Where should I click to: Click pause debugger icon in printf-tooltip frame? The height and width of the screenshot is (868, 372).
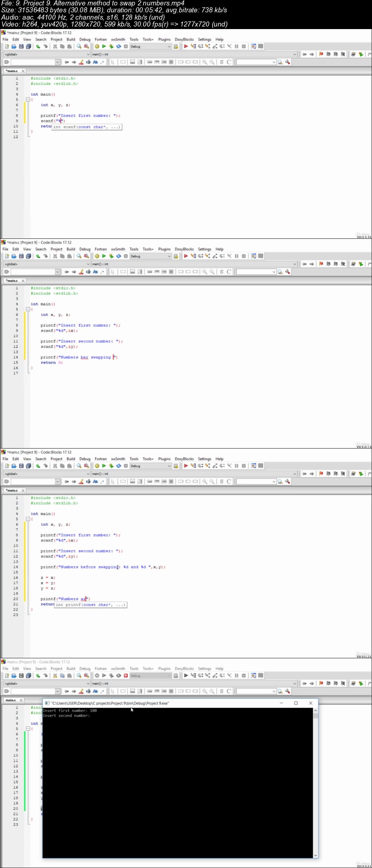click(236, 466)
